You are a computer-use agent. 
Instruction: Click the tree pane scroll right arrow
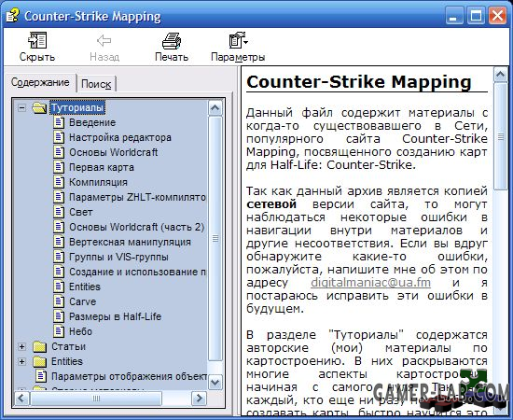(199, 399)
